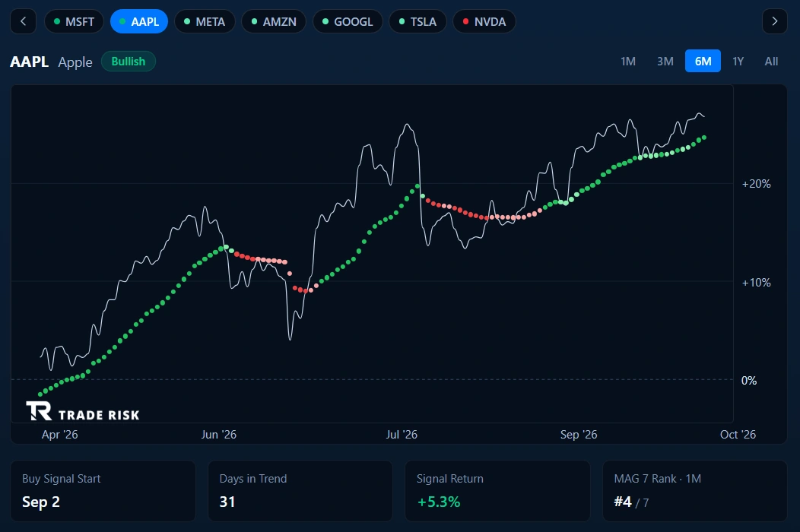Screen dimensions: 800x532
Task: Click the Bullish status badge
Action: coord(128,62)
